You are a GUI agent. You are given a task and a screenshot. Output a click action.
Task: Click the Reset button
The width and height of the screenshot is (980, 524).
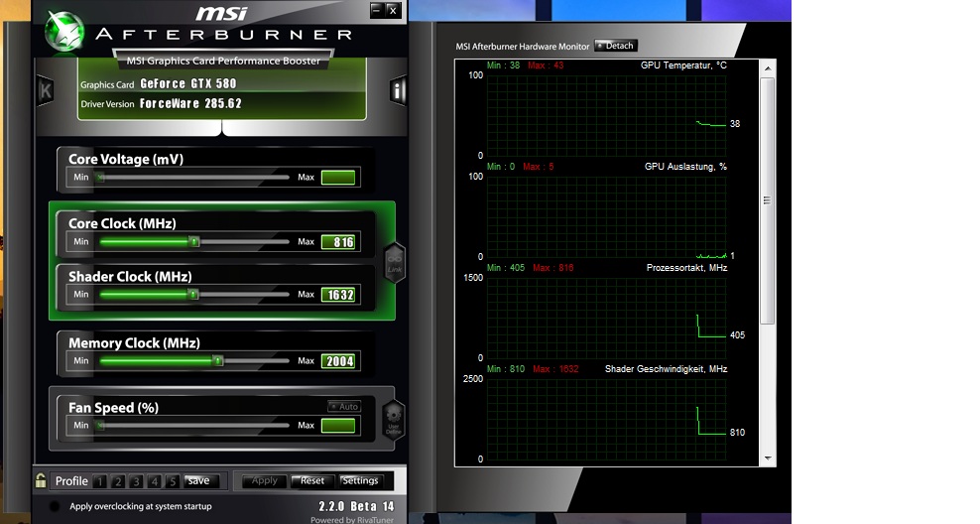tap(311, 481)
